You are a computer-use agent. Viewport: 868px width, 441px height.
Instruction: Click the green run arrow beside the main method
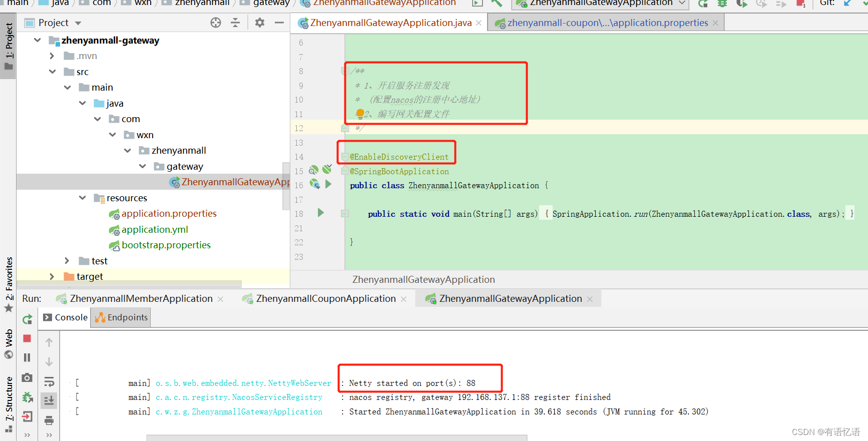[321, 213]
